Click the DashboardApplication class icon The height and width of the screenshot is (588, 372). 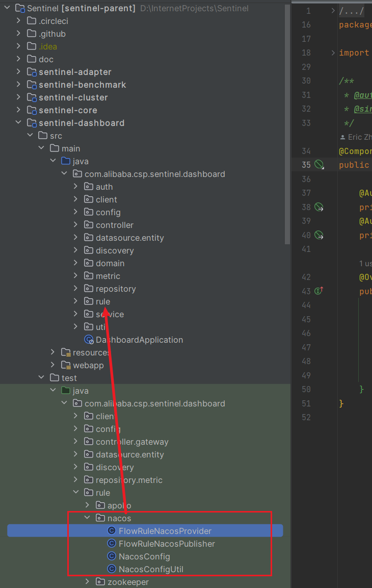89,339
